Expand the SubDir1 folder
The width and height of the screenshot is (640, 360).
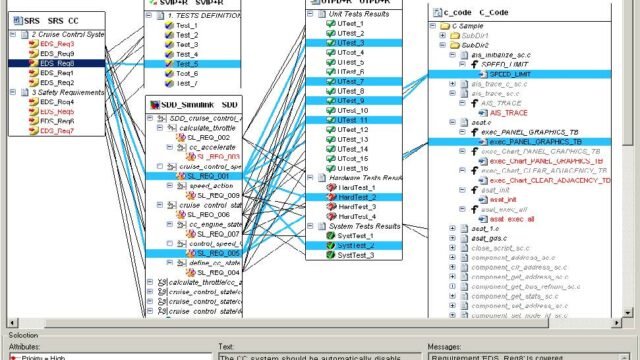[x=442, y=36]
